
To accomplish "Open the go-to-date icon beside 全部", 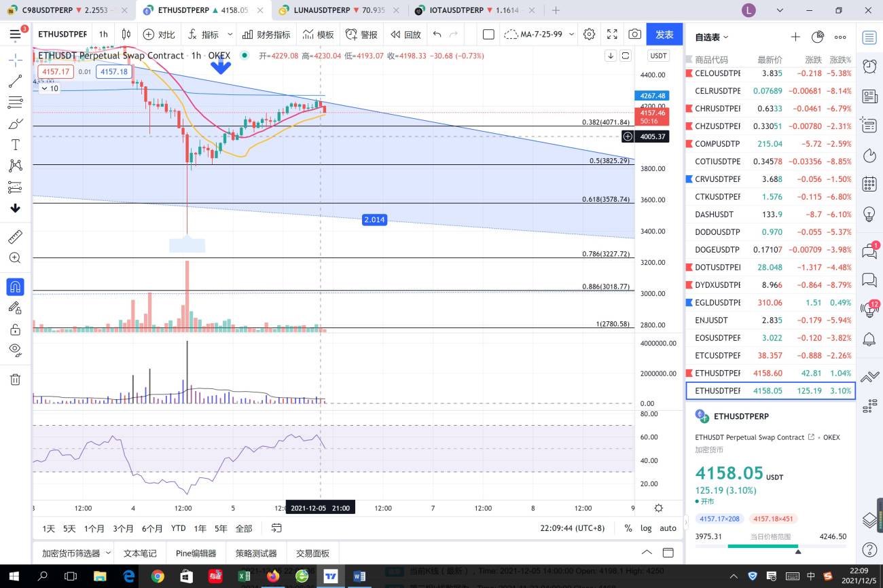I will tap(276, 528).
